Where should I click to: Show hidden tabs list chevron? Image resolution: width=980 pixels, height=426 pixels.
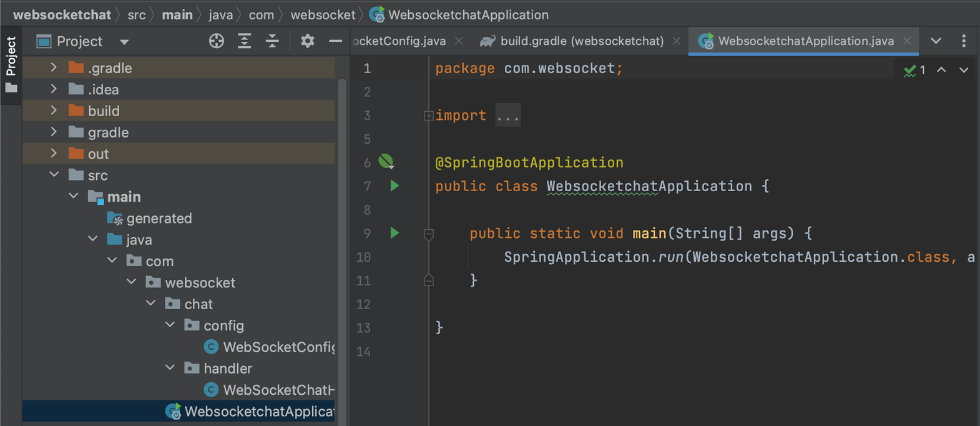[x=936, y=41]
